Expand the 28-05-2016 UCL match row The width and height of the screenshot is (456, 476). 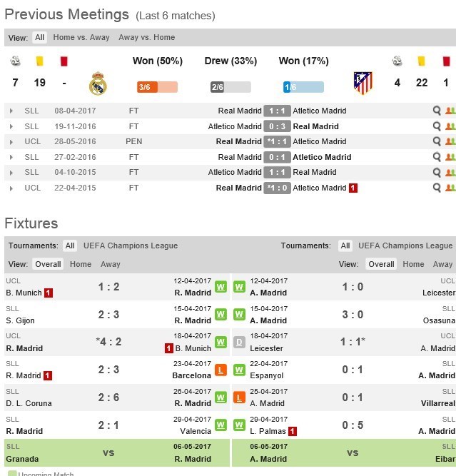pyautogui.click(x=11, y=141)
